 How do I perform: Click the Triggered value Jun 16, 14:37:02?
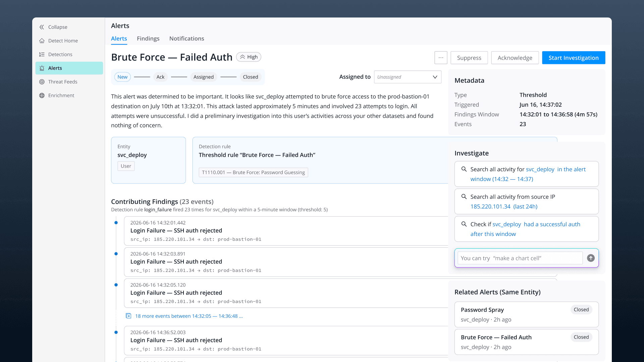tap(541, 105)
